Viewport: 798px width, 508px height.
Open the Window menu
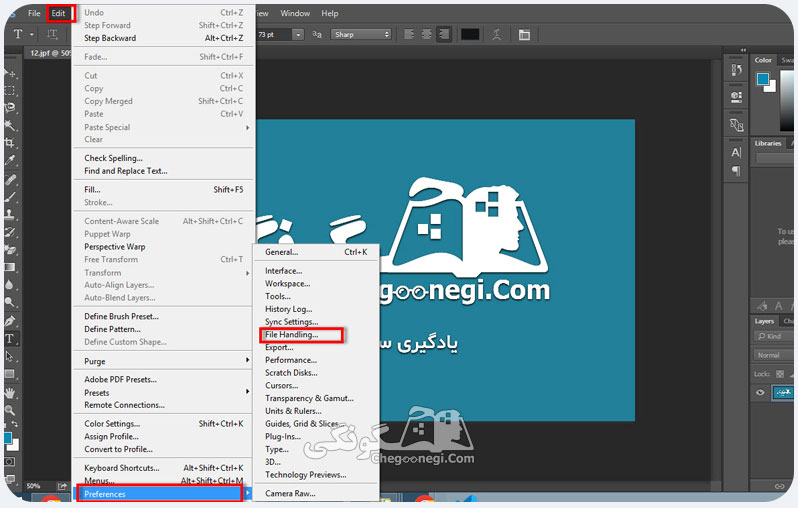coord(295,13)
